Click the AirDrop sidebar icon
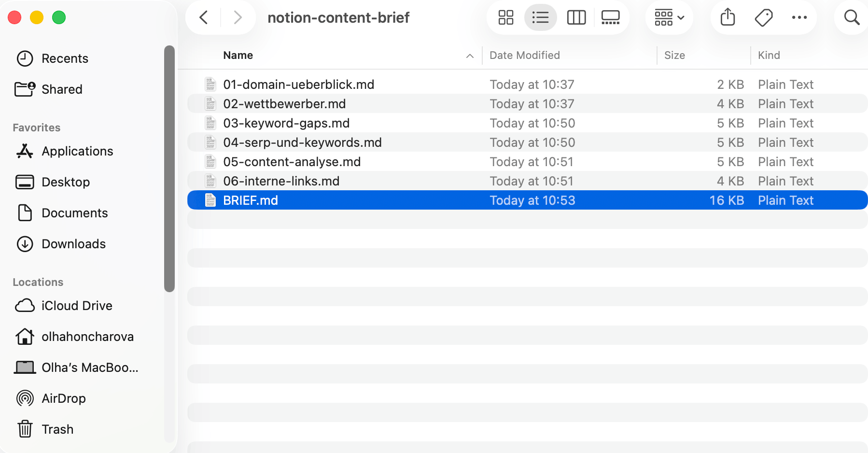 [x=25, y=398]
